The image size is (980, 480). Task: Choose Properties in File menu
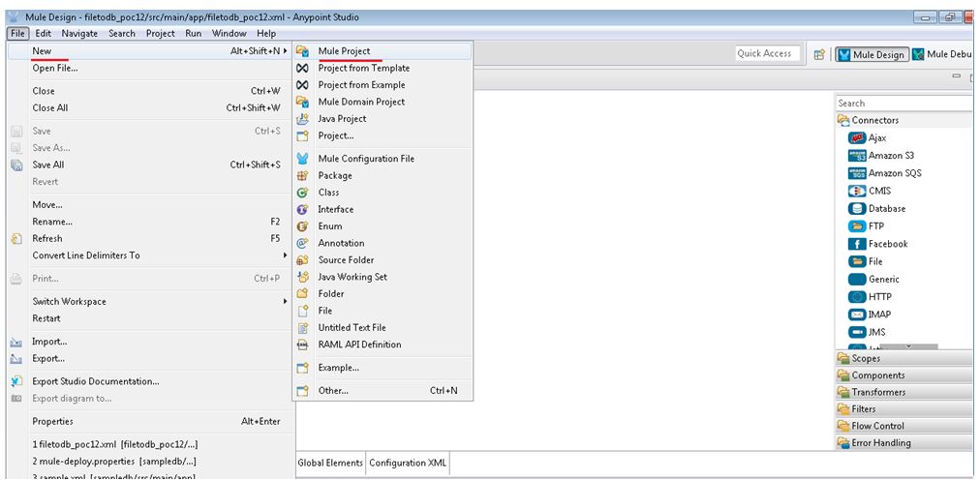(x=151, y=421)
